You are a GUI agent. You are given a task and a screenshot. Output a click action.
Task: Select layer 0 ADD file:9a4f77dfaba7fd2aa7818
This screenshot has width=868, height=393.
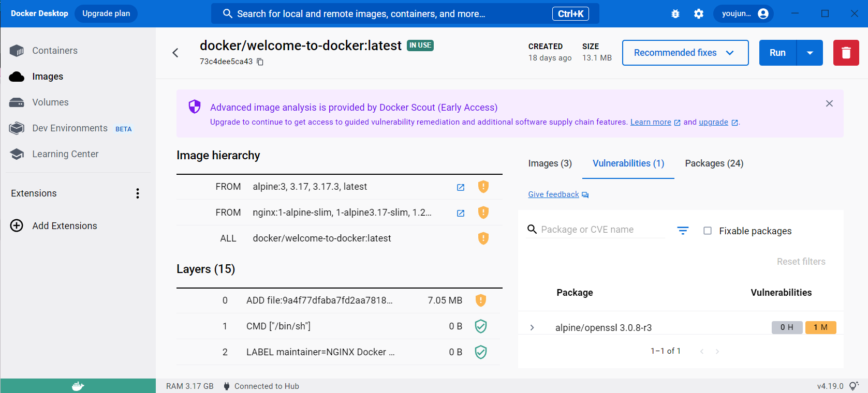tap(339, 300)
